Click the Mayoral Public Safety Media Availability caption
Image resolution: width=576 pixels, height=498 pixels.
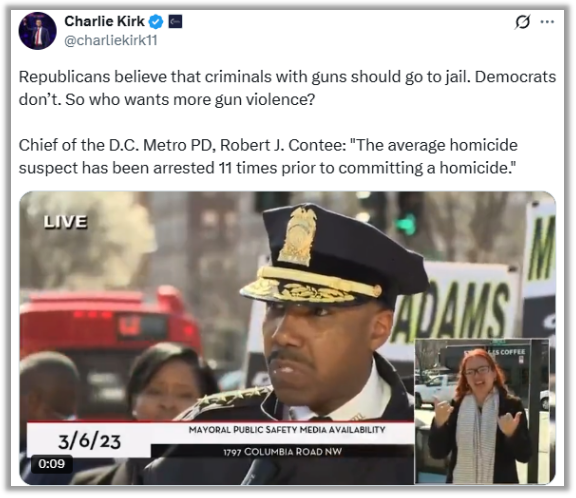(x=287, y=430)
